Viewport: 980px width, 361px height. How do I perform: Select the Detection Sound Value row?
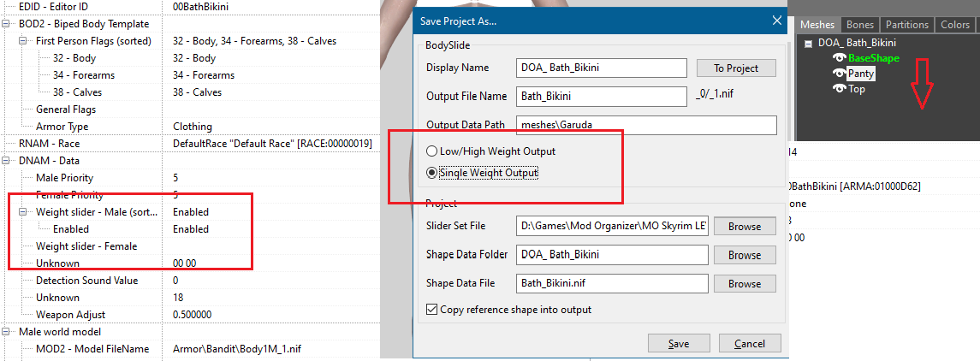click(190, 281)
